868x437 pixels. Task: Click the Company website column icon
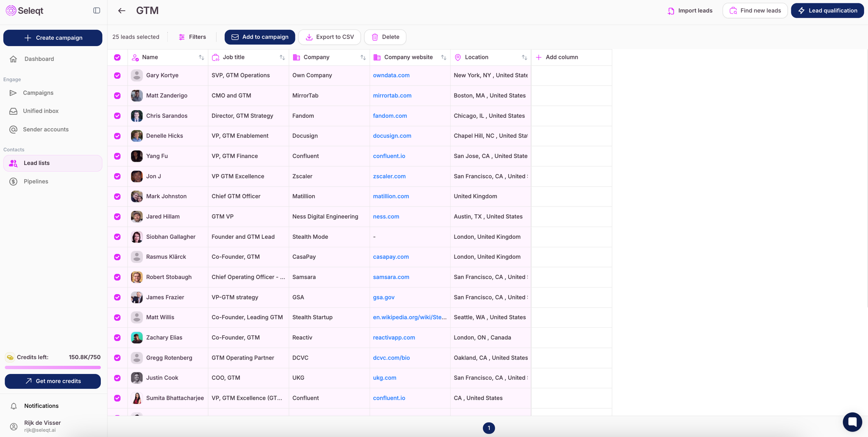(377, 58)
